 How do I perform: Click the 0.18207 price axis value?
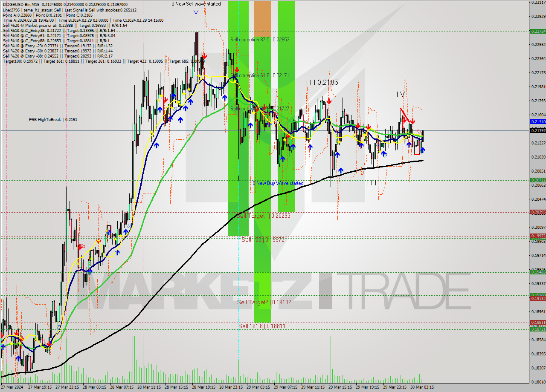[538, 368]
